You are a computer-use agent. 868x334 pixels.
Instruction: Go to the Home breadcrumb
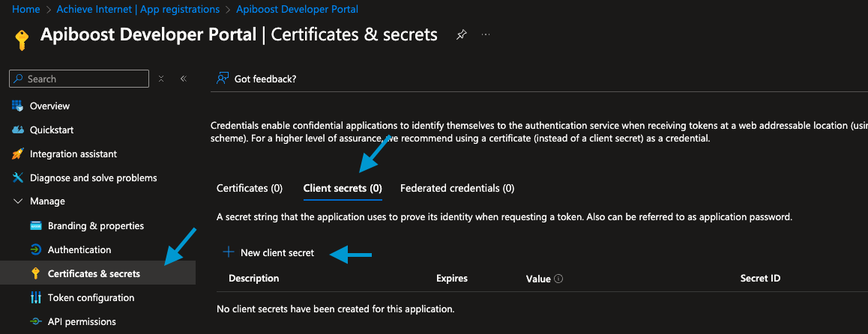click(24, 10)
